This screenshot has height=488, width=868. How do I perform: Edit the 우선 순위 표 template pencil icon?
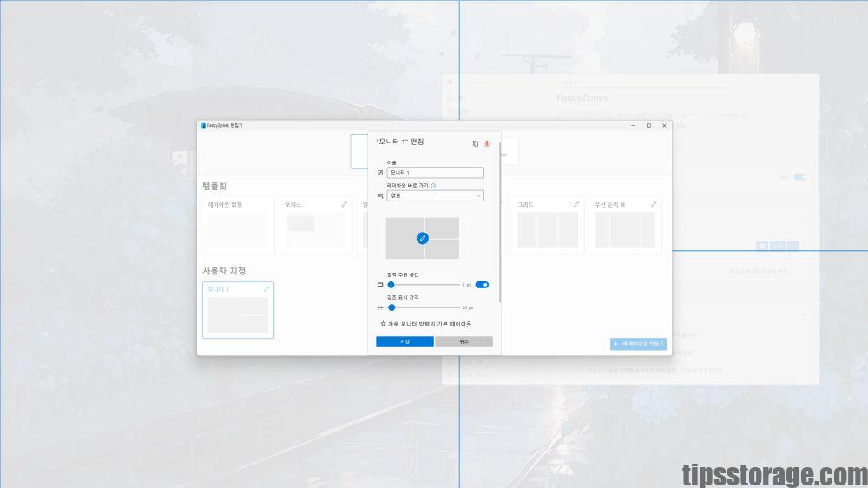tap(654, 204)
